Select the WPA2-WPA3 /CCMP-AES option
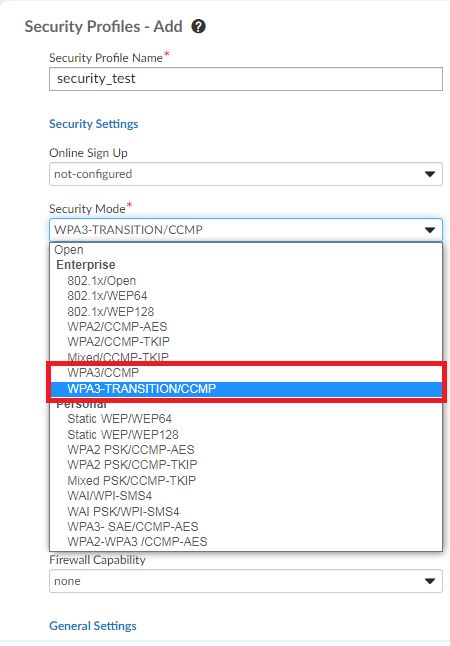 coord(246,542)
